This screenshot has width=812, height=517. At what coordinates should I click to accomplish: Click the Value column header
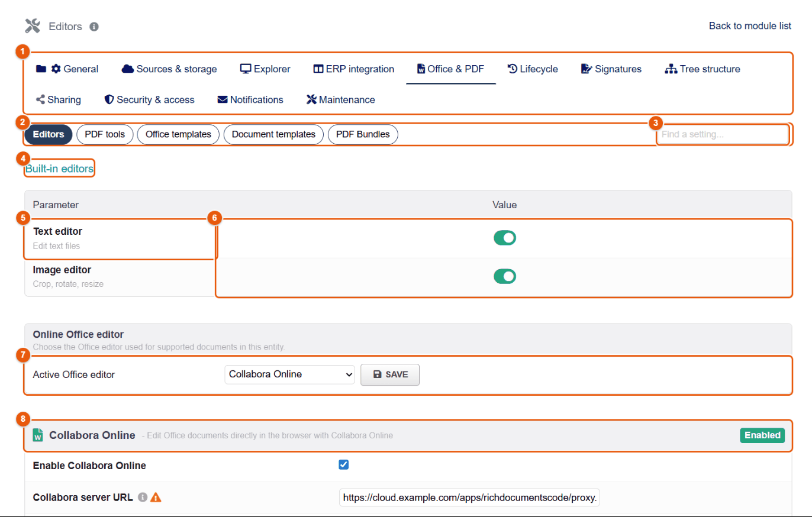pyautogui.click(x=505, y=205)
